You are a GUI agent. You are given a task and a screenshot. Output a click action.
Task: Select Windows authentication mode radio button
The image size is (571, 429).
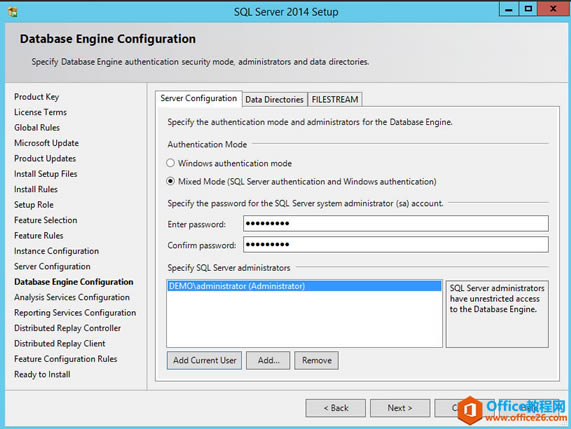[170, 163]
